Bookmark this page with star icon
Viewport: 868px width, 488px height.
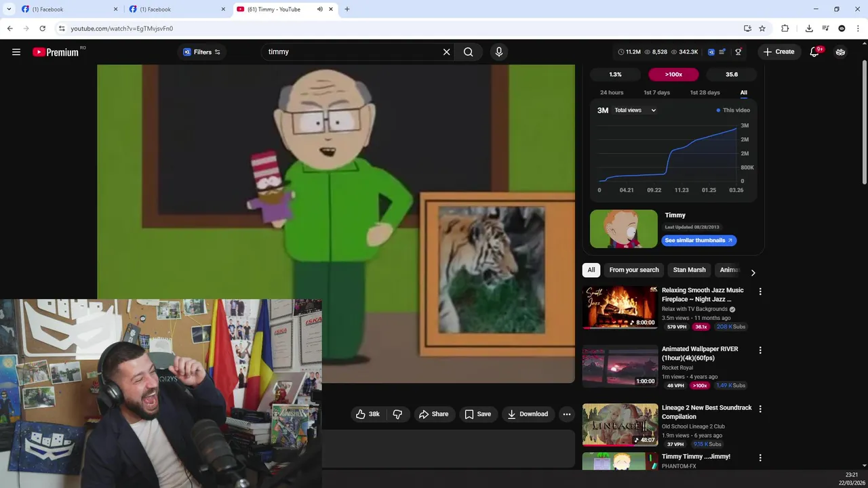[x=762, y=28]
